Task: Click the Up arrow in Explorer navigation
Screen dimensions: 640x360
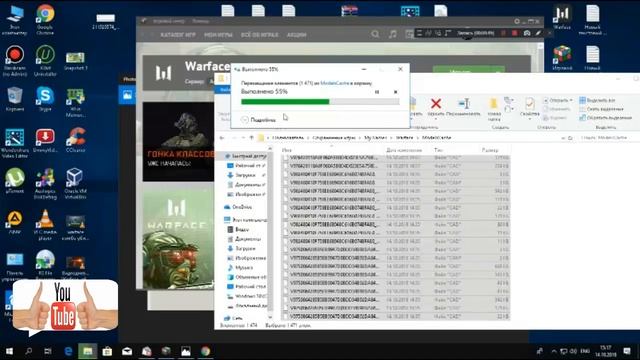Action: [251, 138]
